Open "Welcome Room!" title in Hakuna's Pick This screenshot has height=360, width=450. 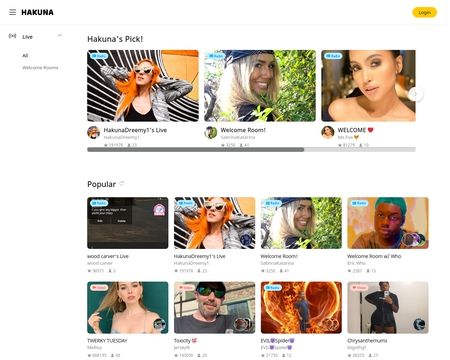(x=243, y=130)
